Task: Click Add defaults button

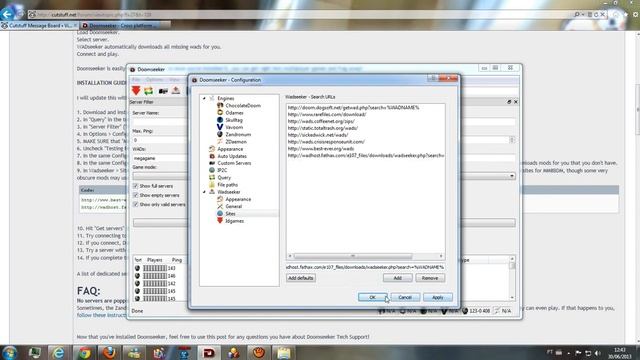Action: (x=301, y=278)
